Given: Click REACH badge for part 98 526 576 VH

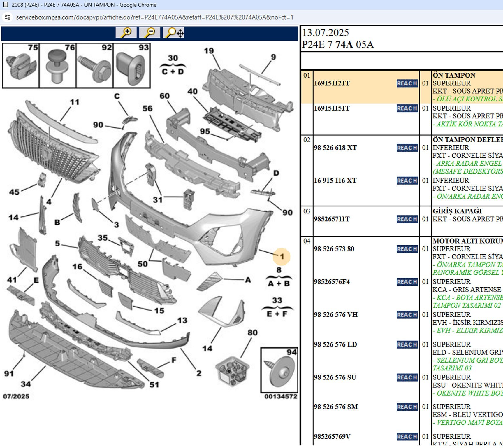Looking at the screenshot, I should click(407, 315).
